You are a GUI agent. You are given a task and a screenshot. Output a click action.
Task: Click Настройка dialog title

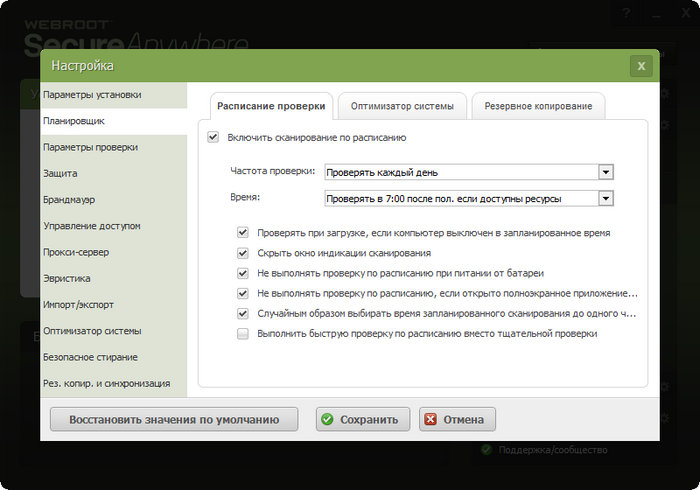pos(83,66)
